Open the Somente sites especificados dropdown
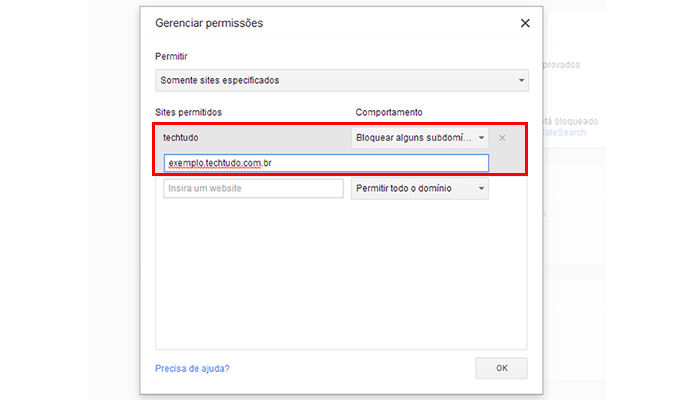 click(342, 80)
